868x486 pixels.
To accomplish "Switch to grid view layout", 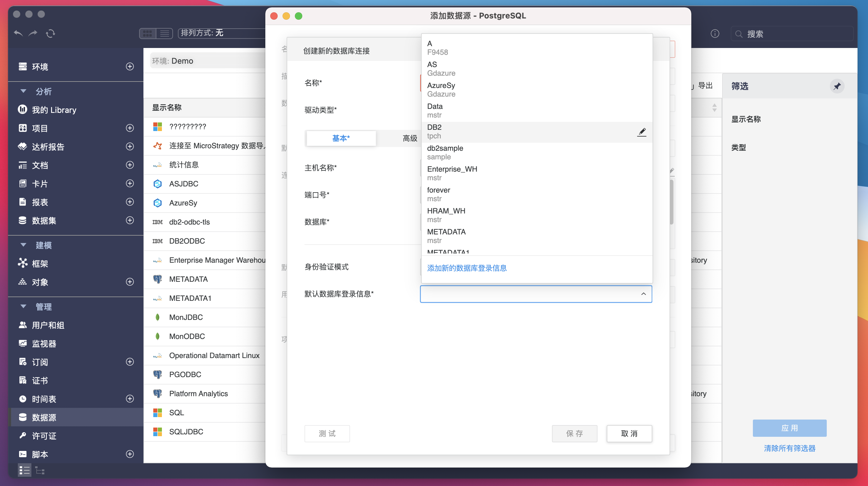I will tap(147, 33).
